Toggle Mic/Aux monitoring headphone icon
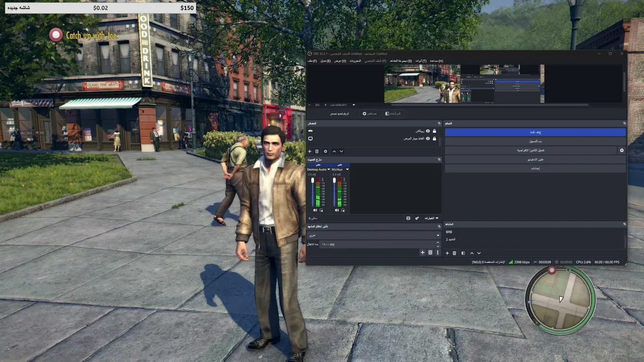The height and width of the screenshot is (362, 644). click(343, 210)
